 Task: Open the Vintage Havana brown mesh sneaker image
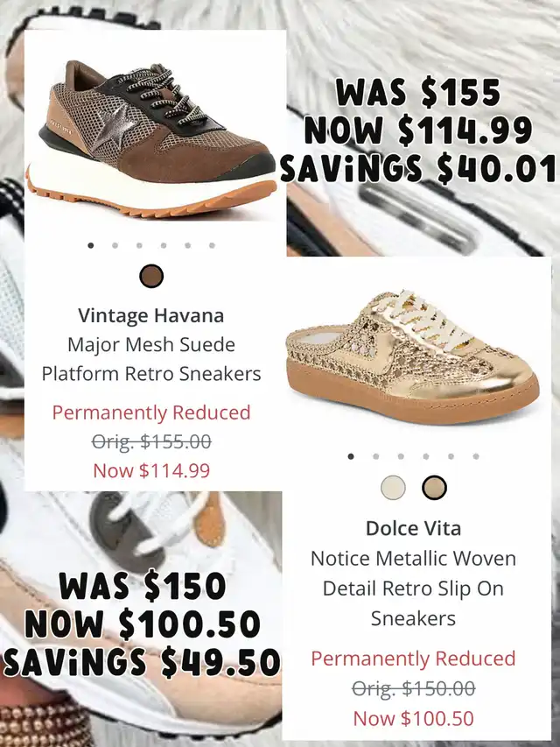pyautogui.click(x=151, y=138)
